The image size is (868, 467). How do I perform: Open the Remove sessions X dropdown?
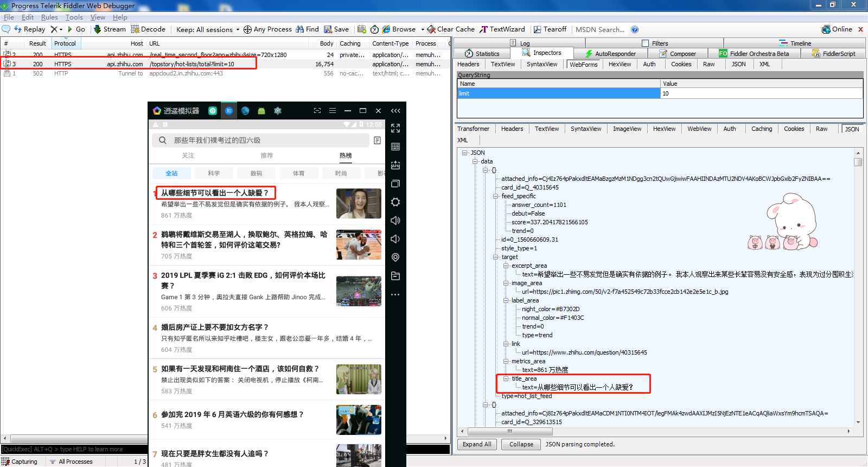[56, 29]
